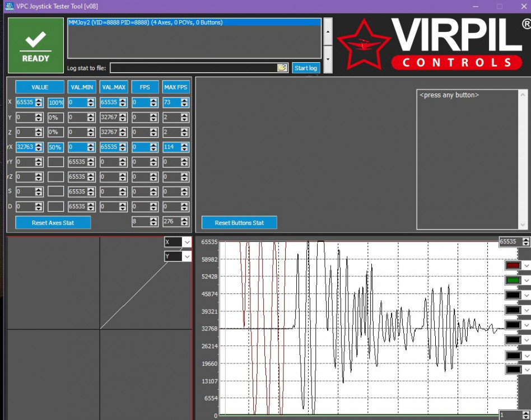The height and width of the screenshot is (420, 531).
Task: Click the app icon in the title bar
Action: point(9,6)
